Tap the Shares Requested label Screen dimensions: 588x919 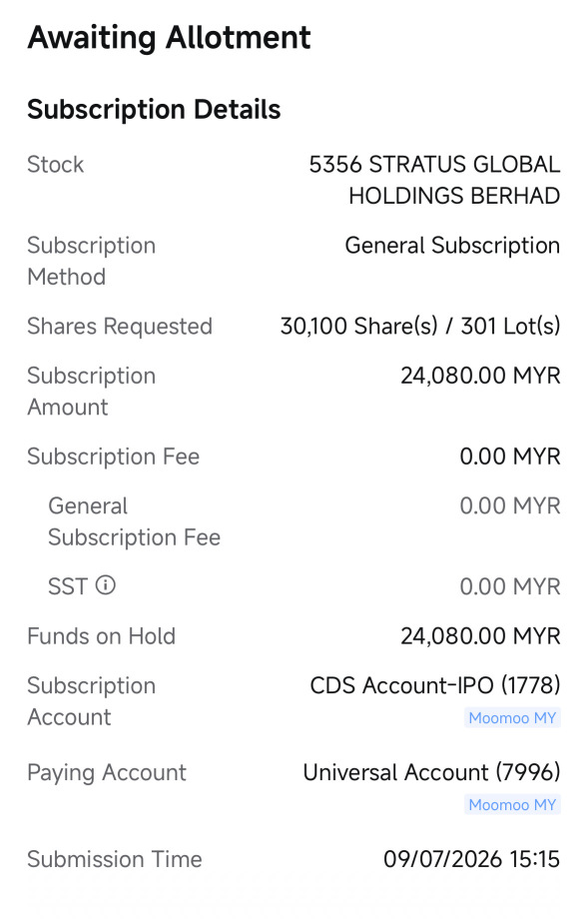120,327
